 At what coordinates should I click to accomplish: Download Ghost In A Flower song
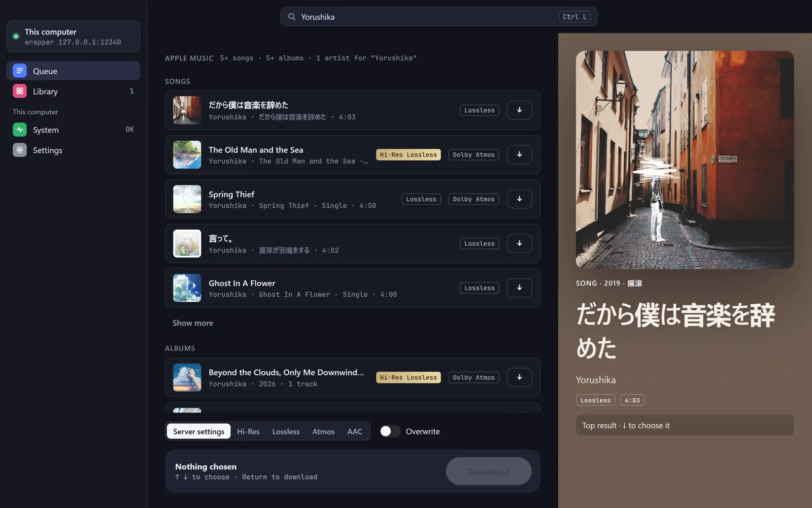(519, 288)
